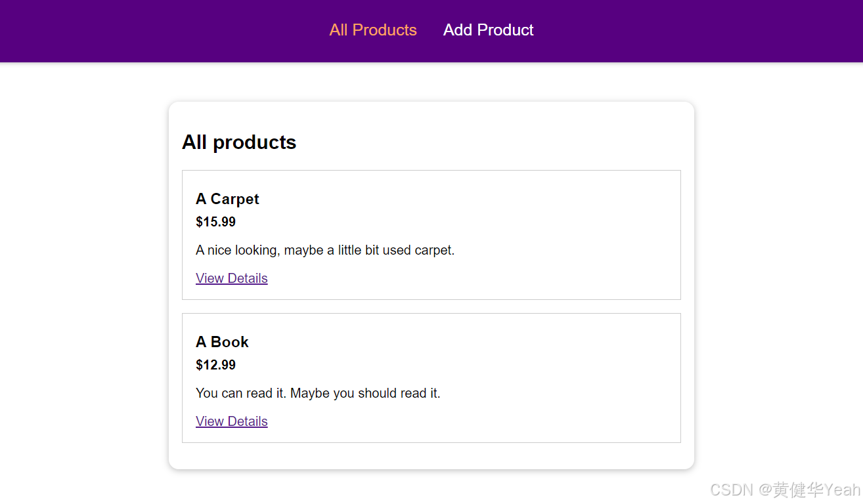
Task: Click the word "Carpet" in product title
Action: (234, 199)
